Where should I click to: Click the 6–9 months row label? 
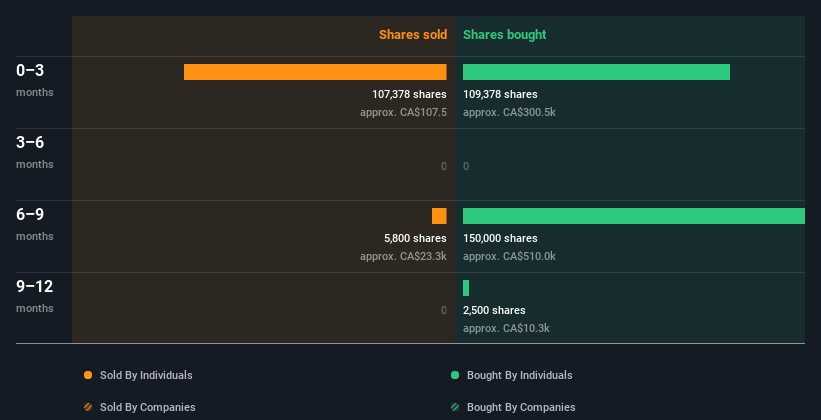35,224
